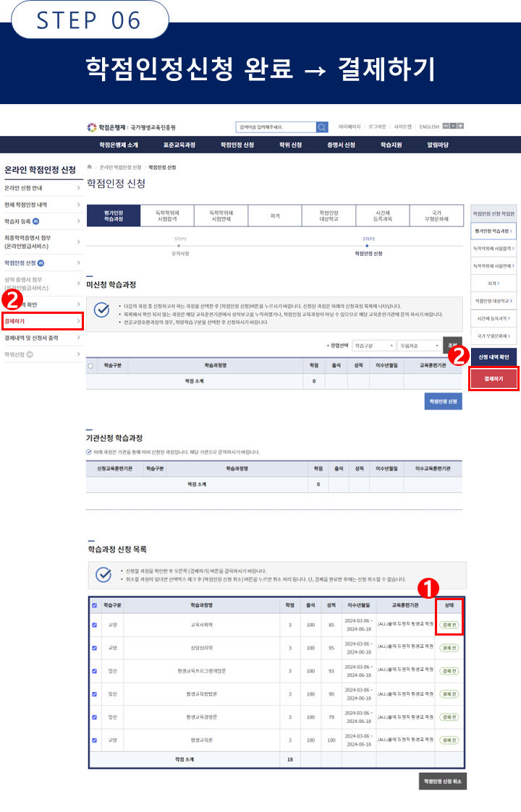Select the 독학학위제 시험면제 tab
The image size is (521, 812).
pos(221,216)
